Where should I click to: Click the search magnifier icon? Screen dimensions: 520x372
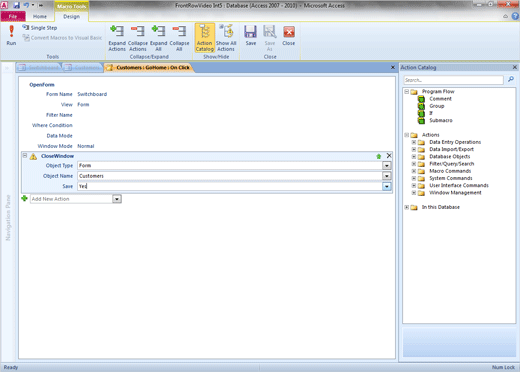point(511,79)
